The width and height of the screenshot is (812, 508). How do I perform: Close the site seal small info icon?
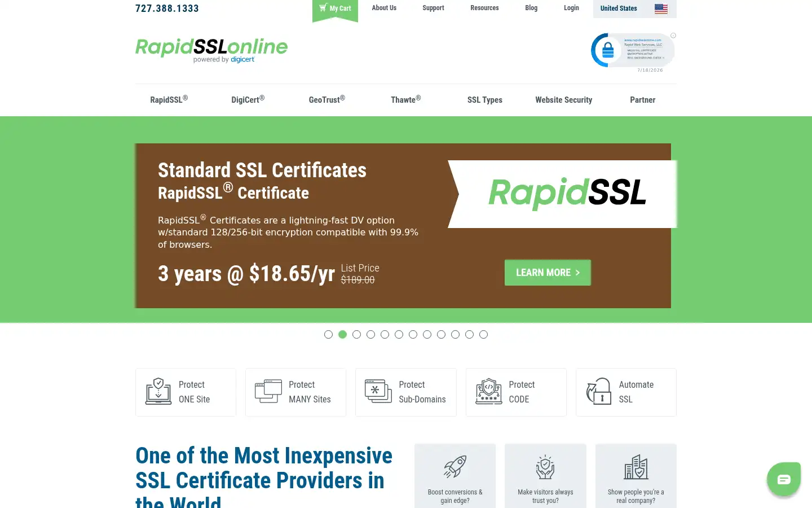pyautogui.click(x=673, y=36)
